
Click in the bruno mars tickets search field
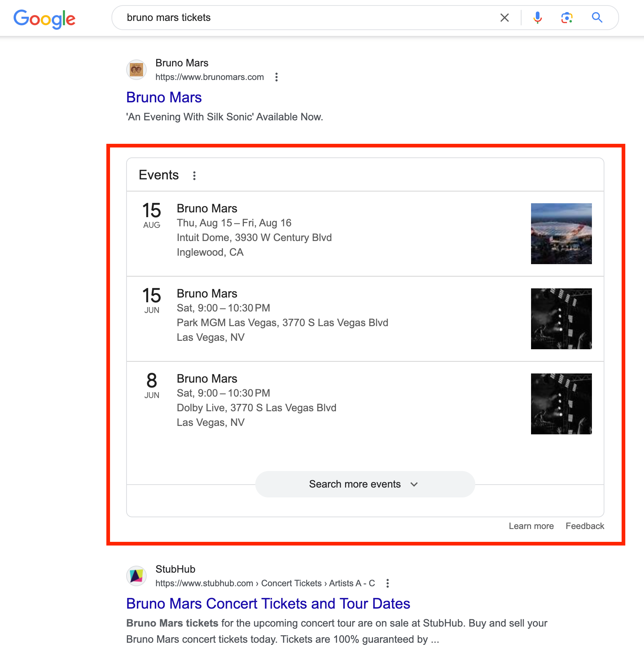[x=308, y=18]
